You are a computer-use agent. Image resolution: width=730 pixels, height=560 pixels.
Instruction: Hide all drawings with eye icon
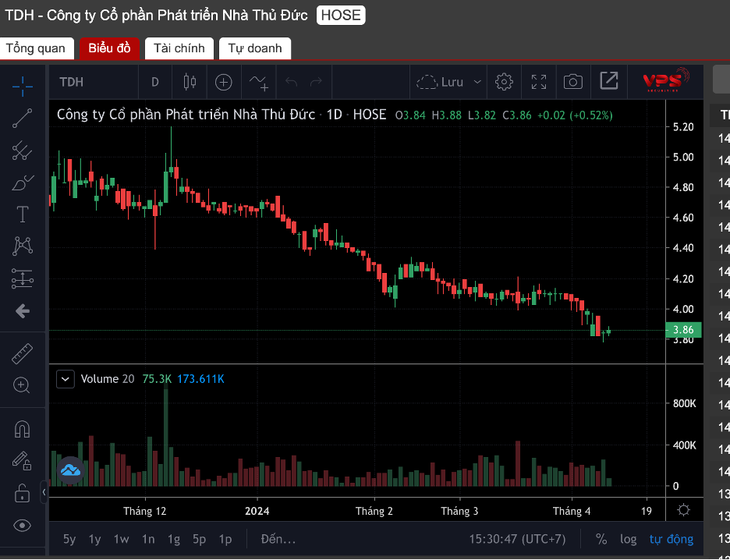[23, 526]
